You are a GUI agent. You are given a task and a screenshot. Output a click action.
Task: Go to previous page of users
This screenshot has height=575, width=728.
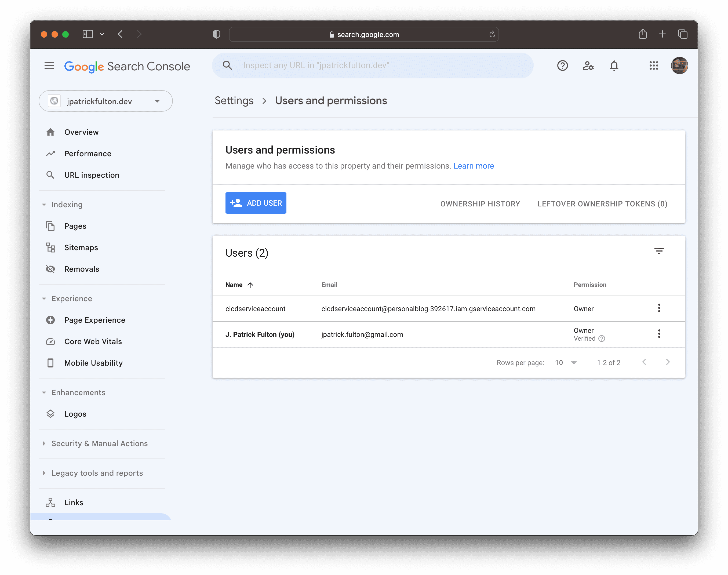pos(644,362)
